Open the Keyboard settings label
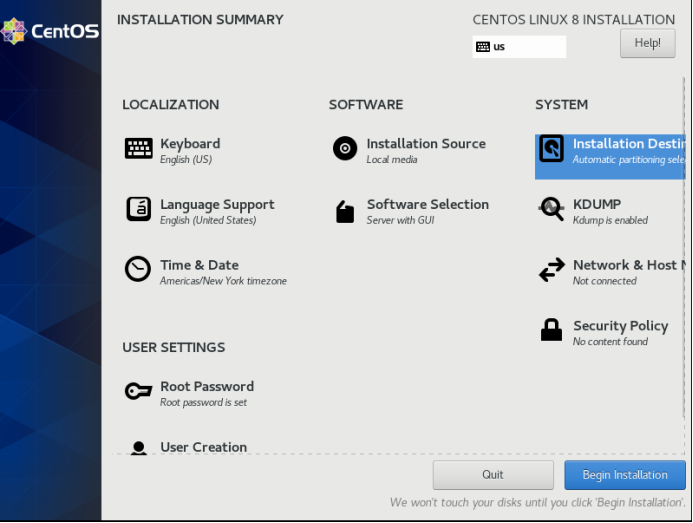Viewport: 693px width, 523px height. pos(190,144)
